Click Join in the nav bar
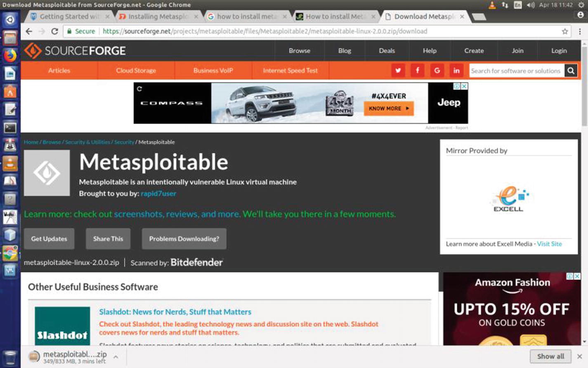Viewport: 588px width, 368px height. point(517,51)
